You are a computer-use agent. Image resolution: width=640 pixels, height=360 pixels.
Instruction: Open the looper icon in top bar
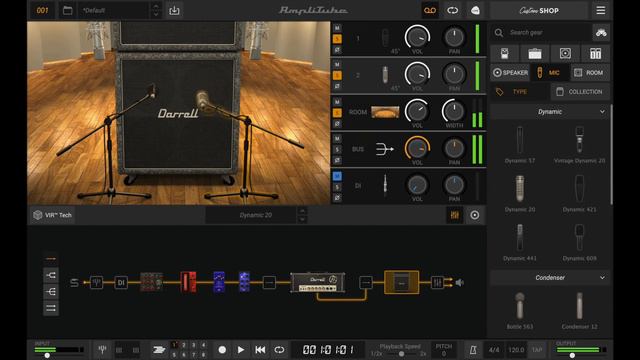452,10
